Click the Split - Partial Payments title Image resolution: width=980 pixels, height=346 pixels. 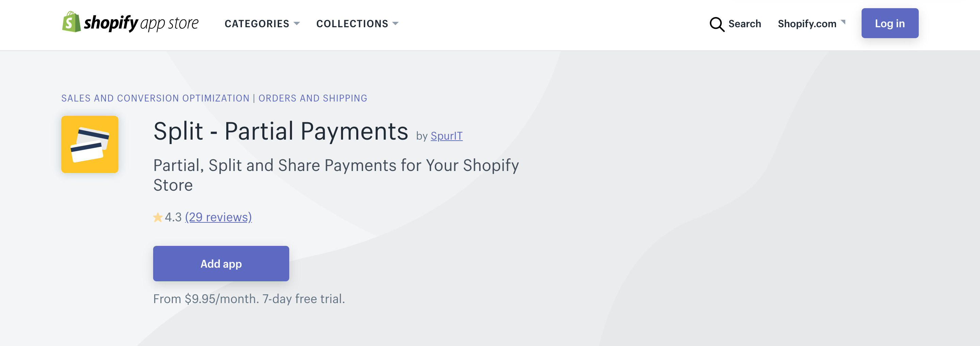tap(281, 131)
